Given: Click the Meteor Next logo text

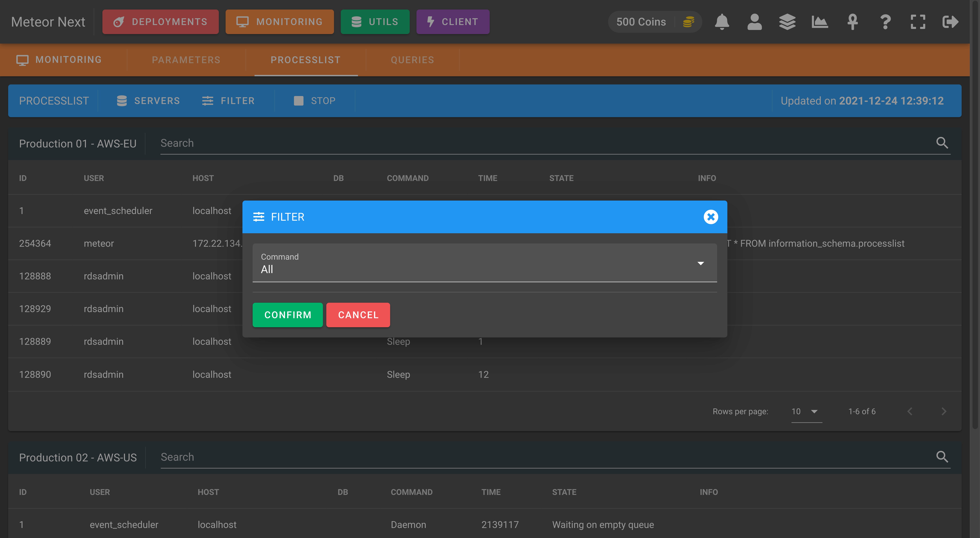Looking at the screenshot, I should (x=48, y=22).
